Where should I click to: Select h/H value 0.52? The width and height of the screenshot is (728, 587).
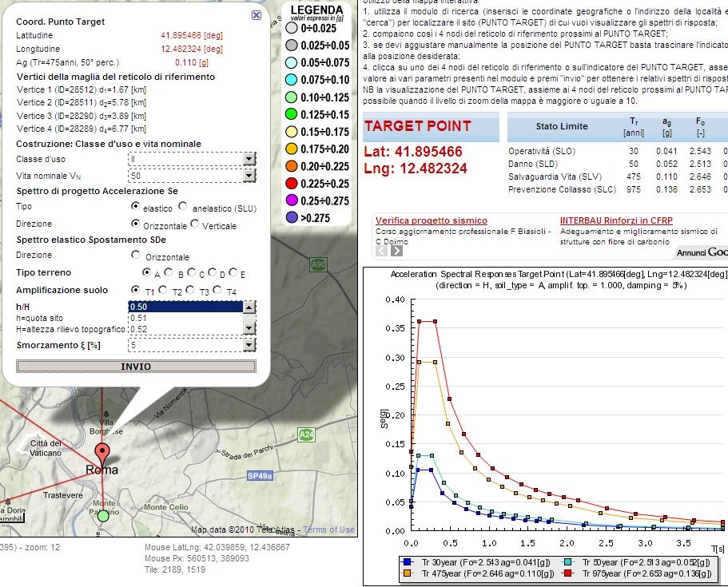pyautogui.click(x=185, y=329)
